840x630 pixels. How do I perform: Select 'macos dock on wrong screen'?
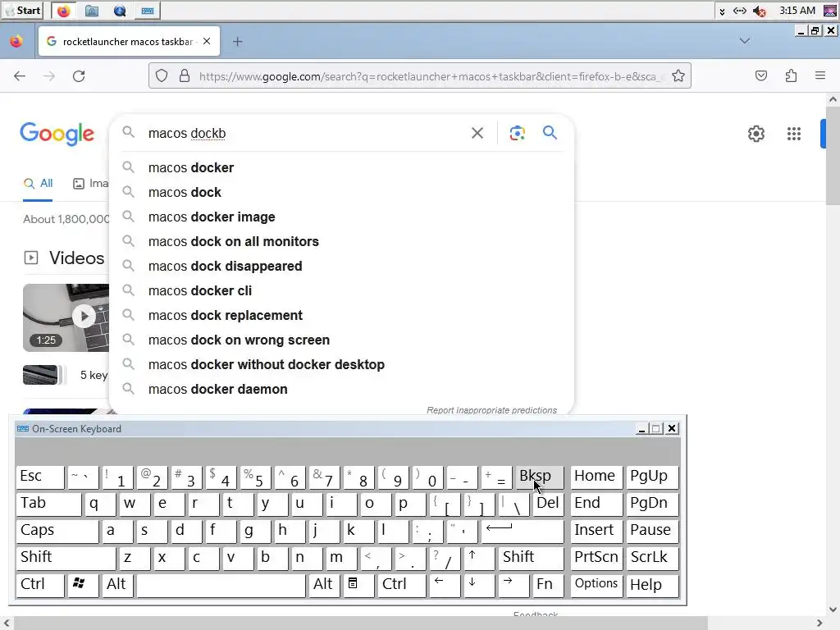coord(341,340)
